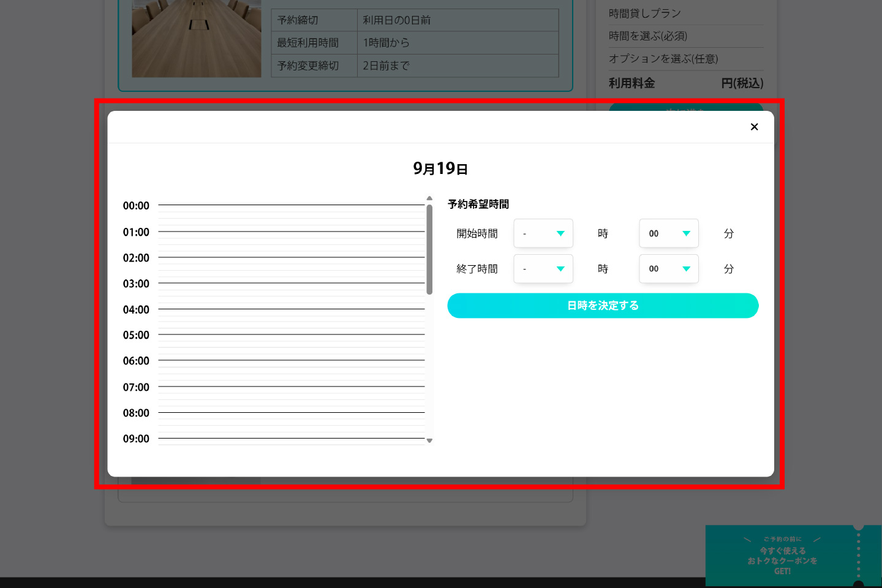Select the 00:00 slot on the timeline
The image size is (882, 588).
291,209
